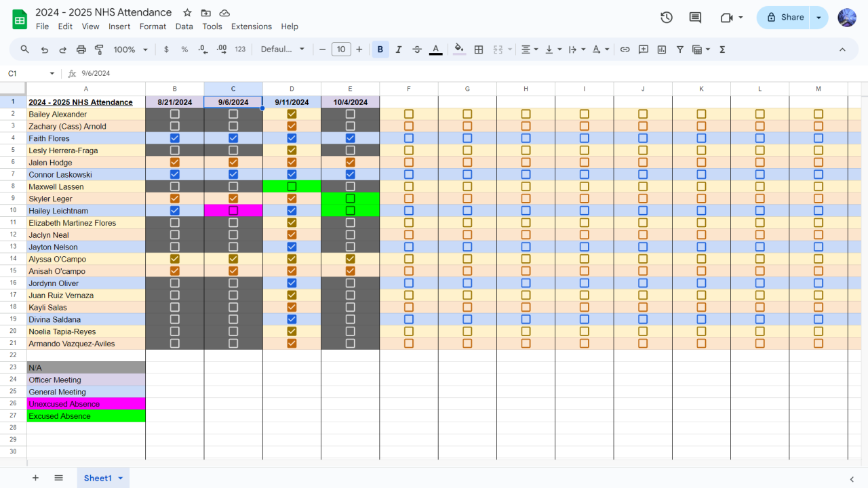868x488 pixels.
Task: Increase decimal places
Action: coord(222,49)
